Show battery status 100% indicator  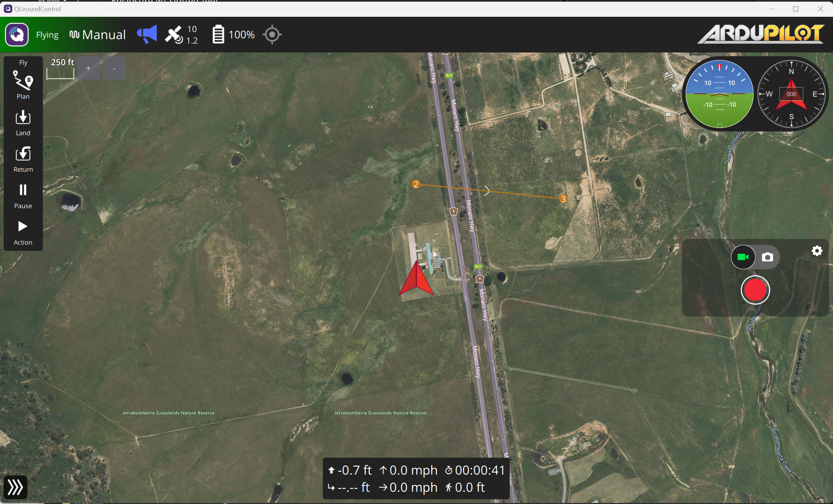coord(233,35)
